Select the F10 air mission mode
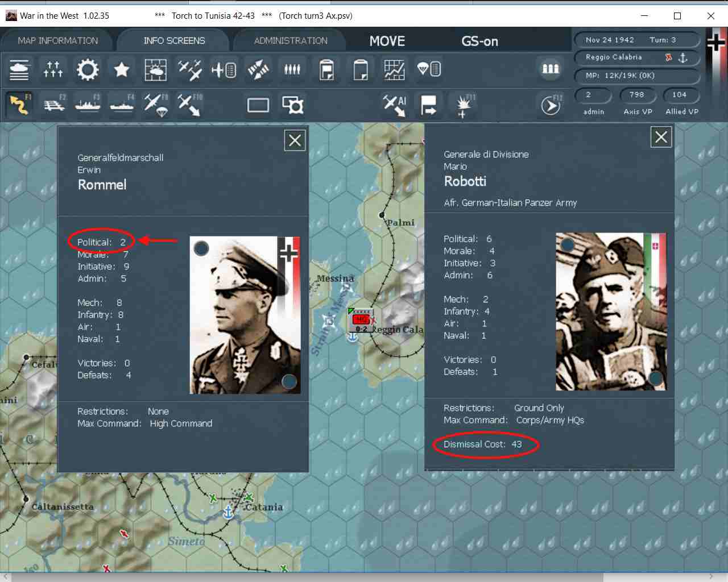Viewport: 728px width, 582px height. point(189,104)
